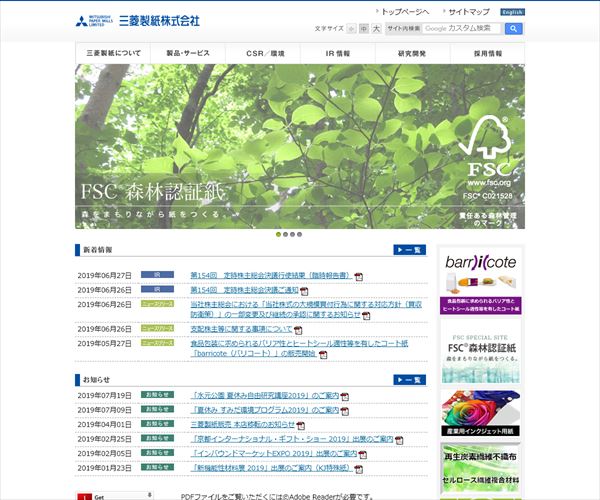600x500 pixels.
Task: Show the first carousel slide dot
Action: [x=278, y=234]
